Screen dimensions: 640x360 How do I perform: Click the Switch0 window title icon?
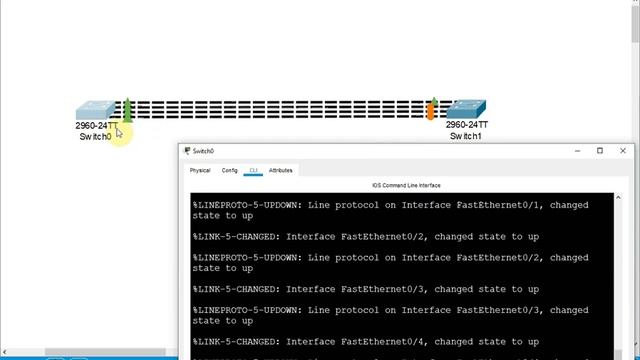pos(187,151)
